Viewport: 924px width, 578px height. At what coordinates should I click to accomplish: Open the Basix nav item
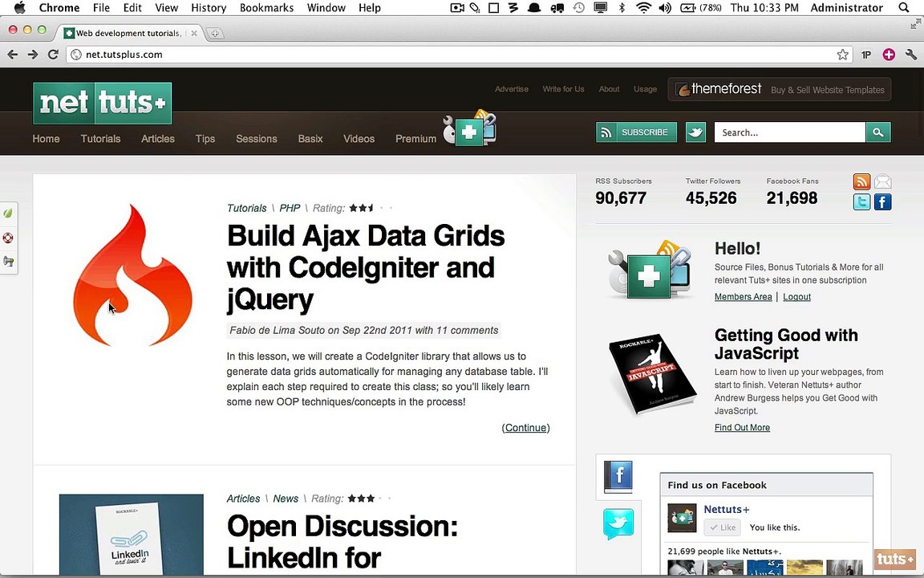click(x=310, y=139)
